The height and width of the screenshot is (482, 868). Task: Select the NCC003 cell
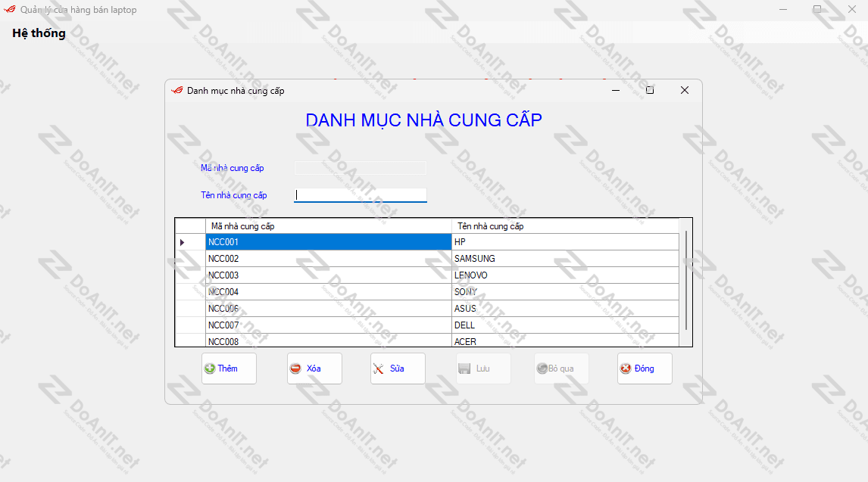click(x=328, y=275)
